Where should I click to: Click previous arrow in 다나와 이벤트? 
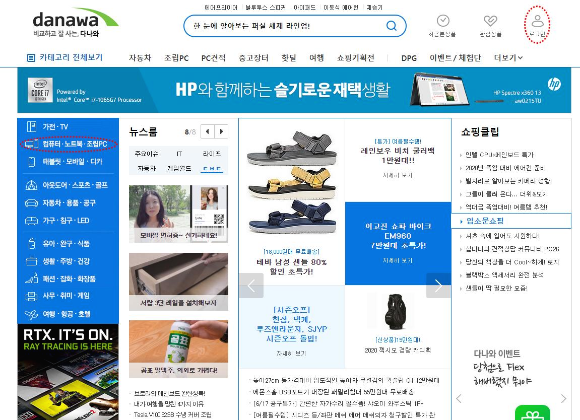[459, 399]
